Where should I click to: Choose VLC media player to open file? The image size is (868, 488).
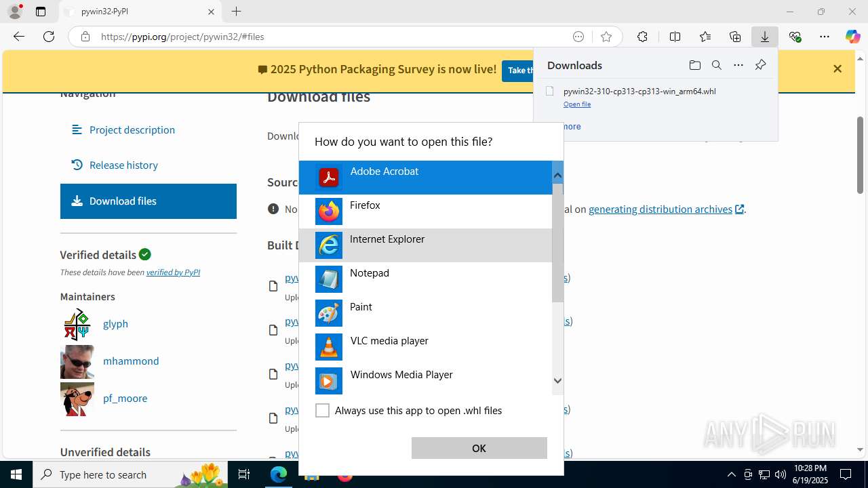426,347
